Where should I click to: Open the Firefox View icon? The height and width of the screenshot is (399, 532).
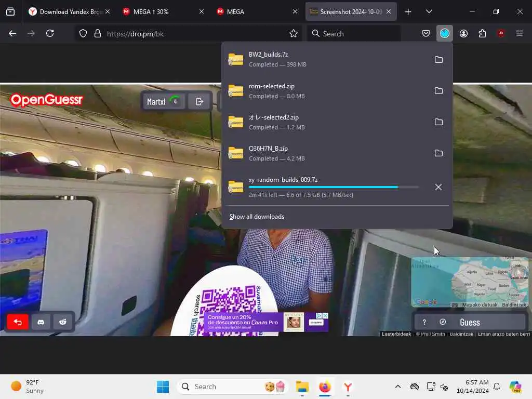(x=10, y=12)
